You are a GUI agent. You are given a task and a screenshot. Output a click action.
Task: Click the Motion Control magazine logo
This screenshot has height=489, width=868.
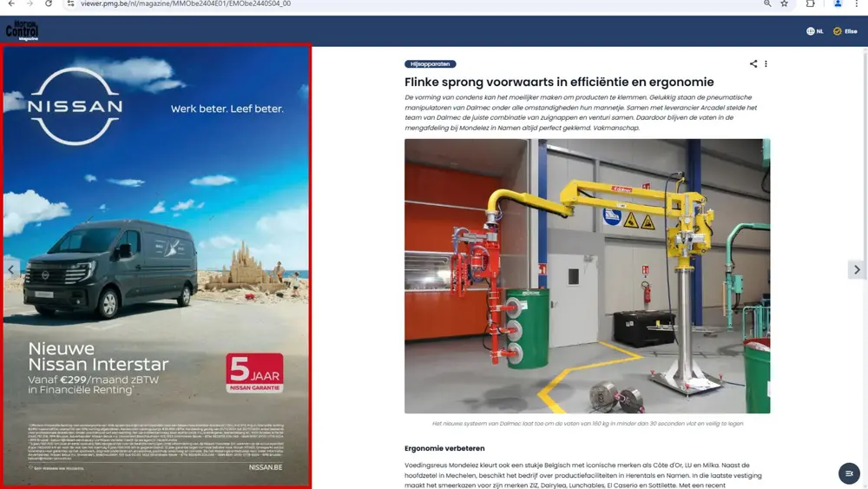click(22, 31)
